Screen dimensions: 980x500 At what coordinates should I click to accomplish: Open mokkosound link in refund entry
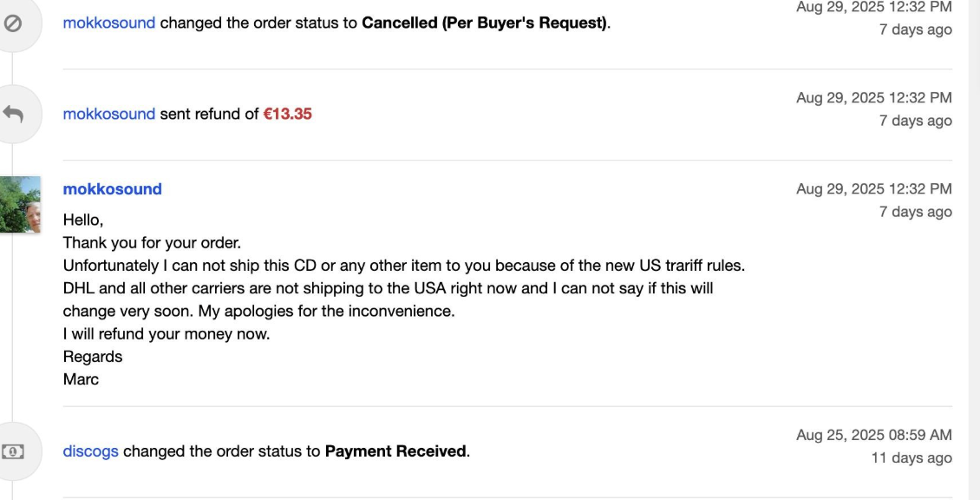pos(108,114)
